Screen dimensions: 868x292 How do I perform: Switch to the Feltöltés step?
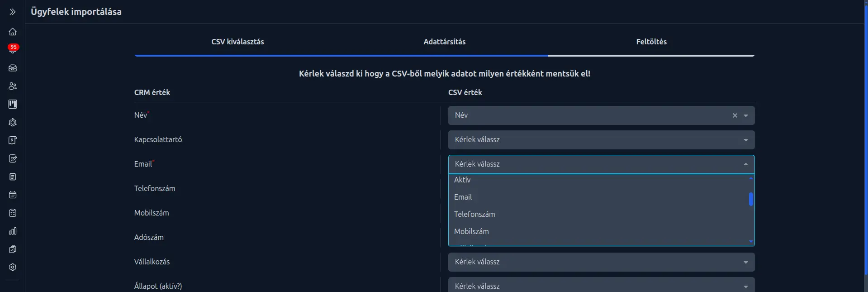651,42
